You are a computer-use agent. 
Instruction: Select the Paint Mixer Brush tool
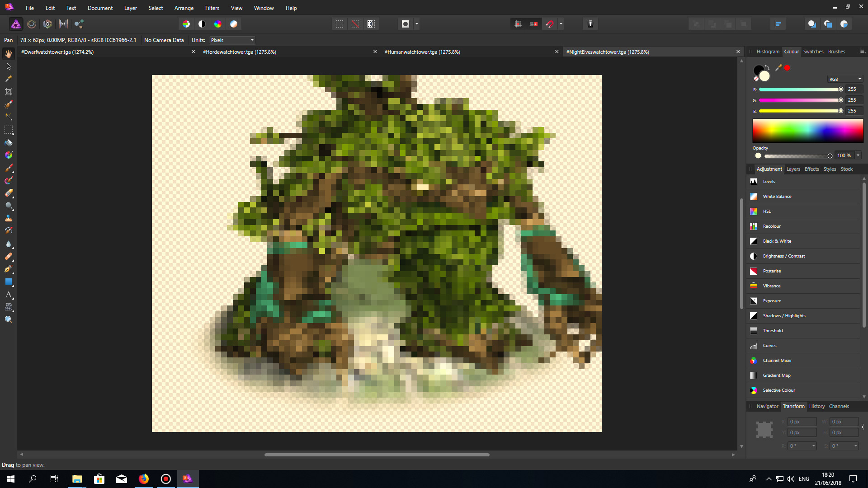9,181
